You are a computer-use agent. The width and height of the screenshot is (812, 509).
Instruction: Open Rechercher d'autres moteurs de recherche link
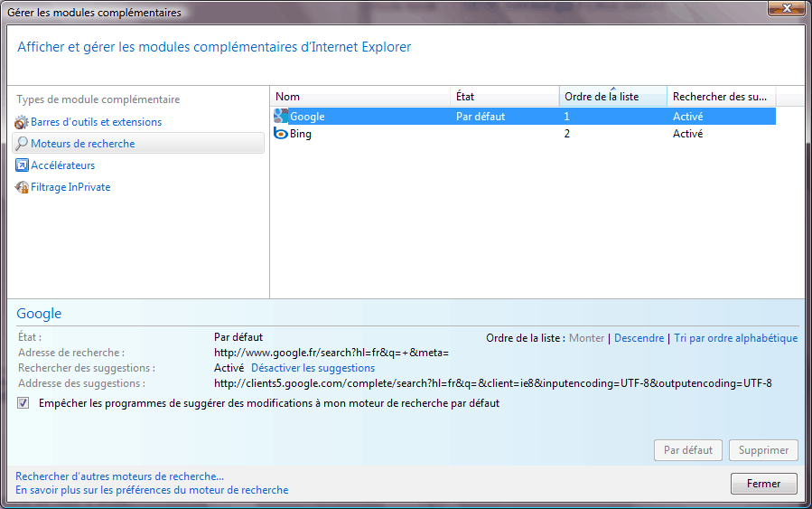119,476
